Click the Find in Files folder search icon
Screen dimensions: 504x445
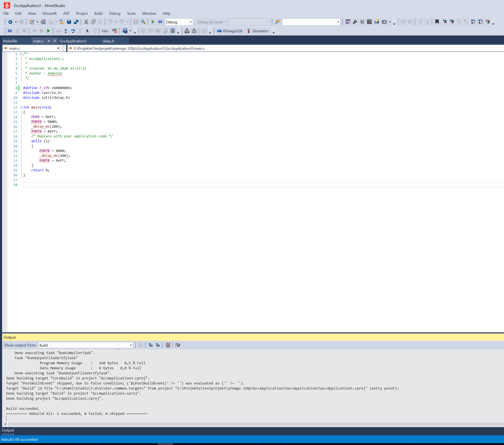click(277, 22)
